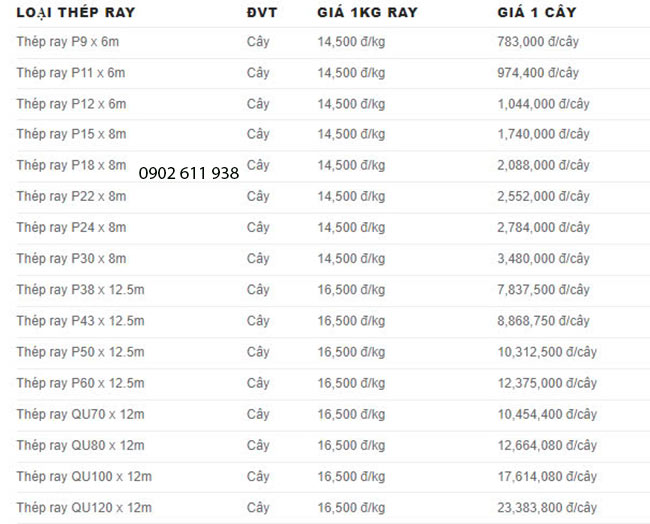This screenshot has height=524, width=650.
Task: Click the GIÁ 1KG RAY header
Action: pyautogui.click(x=367, y=12)
